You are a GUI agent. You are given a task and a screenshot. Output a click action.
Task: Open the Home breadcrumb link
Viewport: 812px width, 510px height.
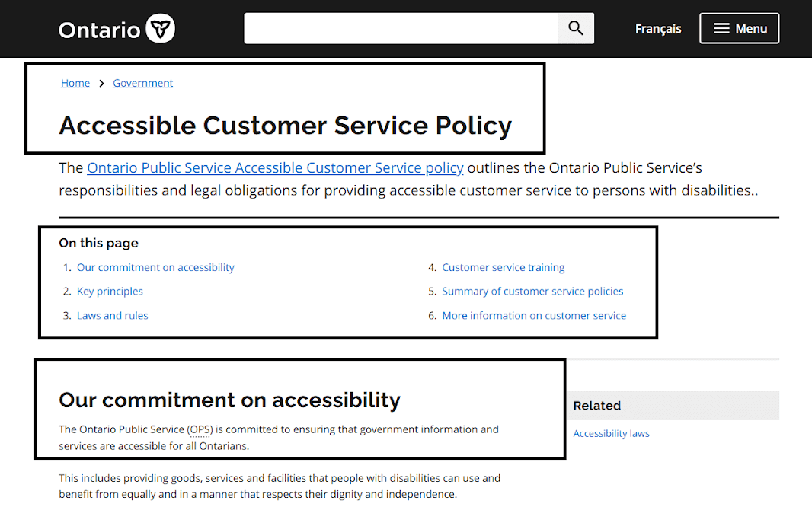pyautogui.click(x=75, y=83)
